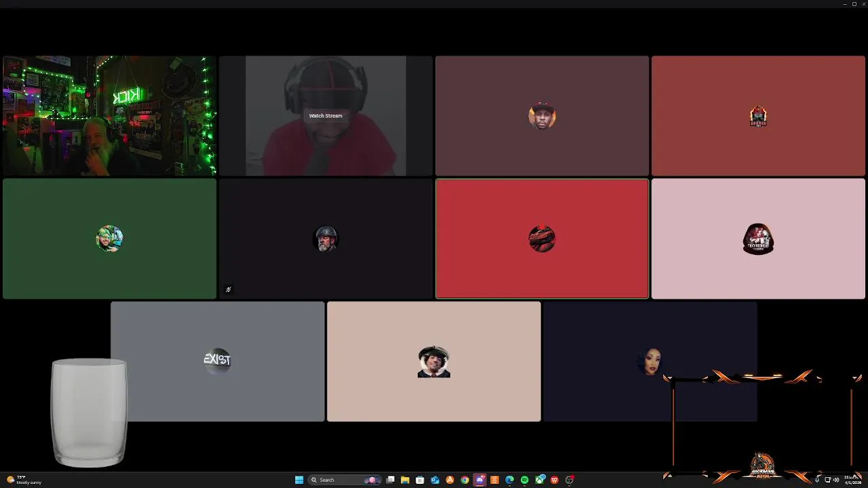The width and height of the screenshot is (868, 488).
Task: Click the avatar in the green tile
Action: pos(109,239)
